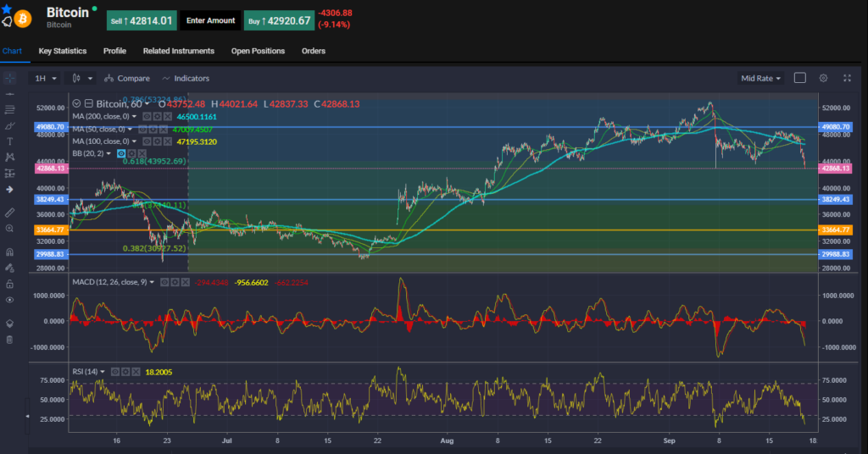Toggle the chart layout square icon
This screenshot has width=868, height=454.
coord(800,78)
